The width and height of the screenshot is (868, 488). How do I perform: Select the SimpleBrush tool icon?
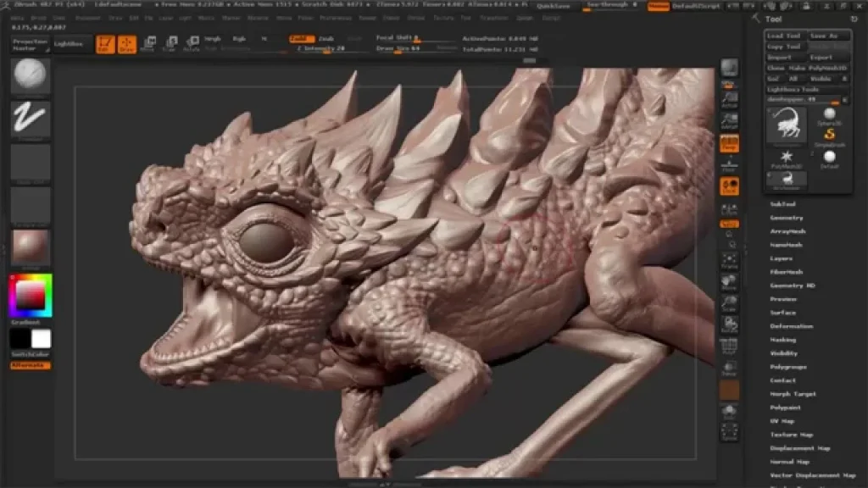click(x=829, y=136)
